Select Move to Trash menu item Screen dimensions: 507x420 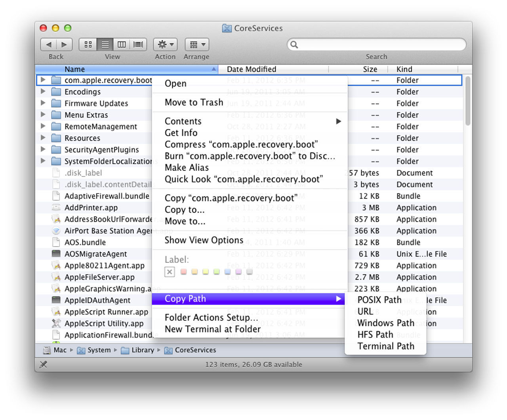[x=194, y=103]
